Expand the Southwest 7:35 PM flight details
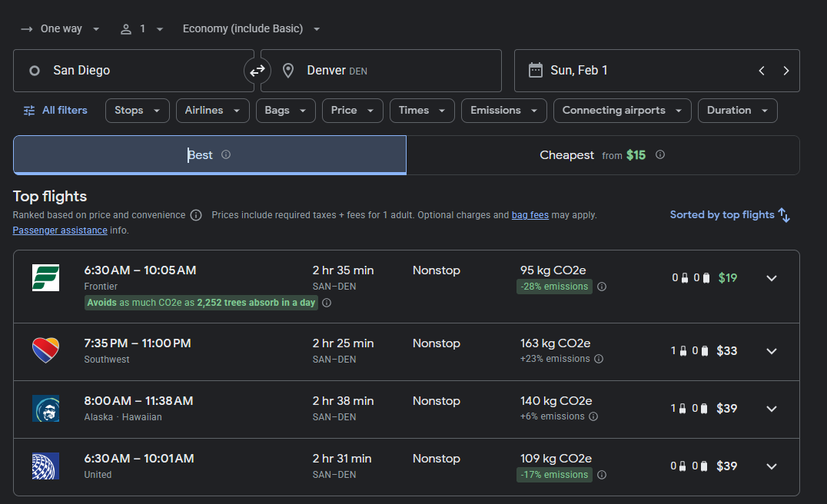This screenshot has width=827, height=504. (772, 351)
